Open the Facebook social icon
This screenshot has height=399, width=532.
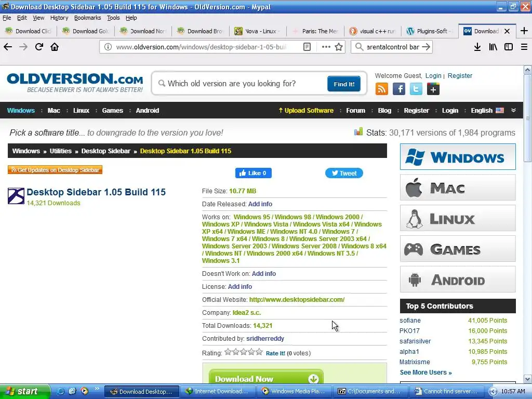399,89
